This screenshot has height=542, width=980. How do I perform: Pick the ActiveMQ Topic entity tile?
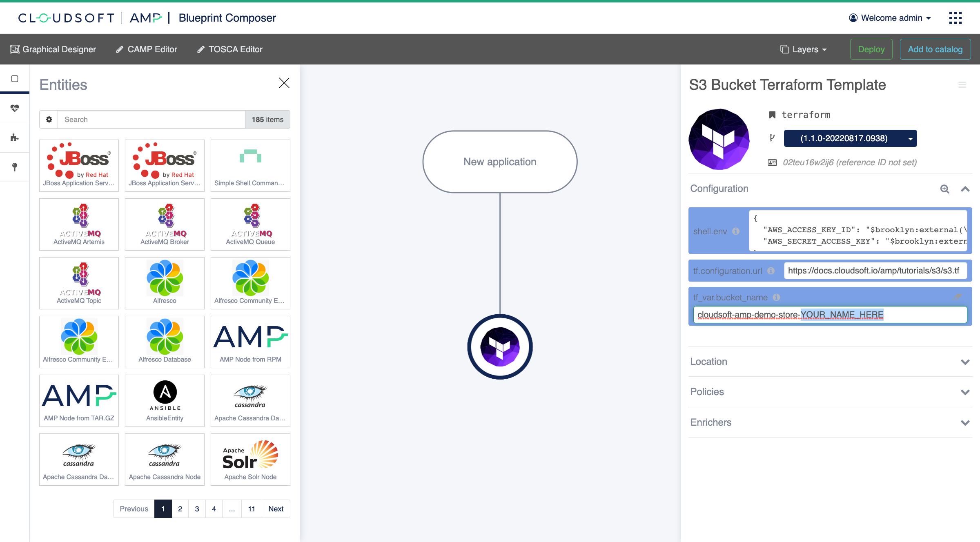tap(79, 283)
